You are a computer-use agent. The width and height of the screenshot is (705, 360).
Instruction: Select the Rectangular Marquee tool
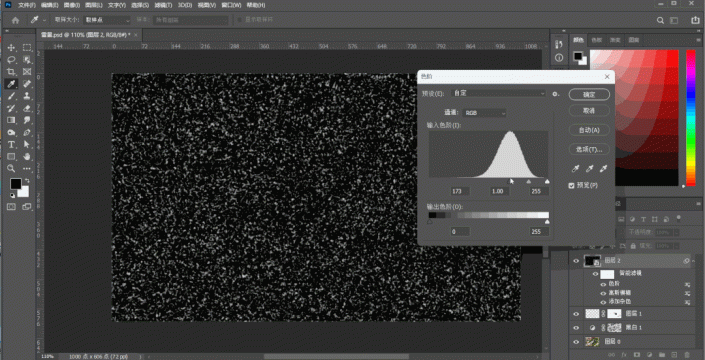(27, 48)
